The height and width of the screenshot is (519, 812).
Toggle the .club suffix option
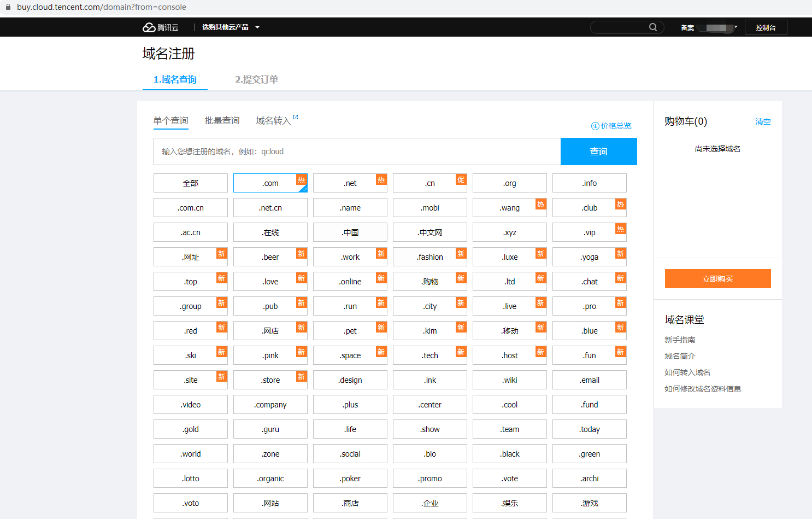590,208
